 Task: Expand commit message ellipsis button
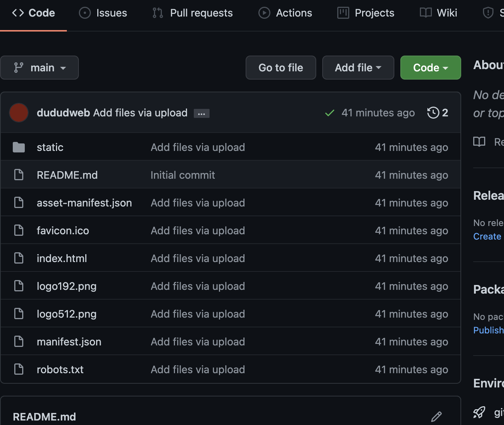[202, 113]
